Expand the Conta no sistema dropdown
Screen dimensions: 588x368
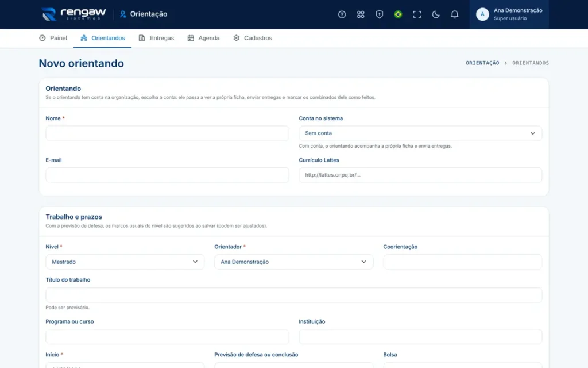tap(420, 133)
